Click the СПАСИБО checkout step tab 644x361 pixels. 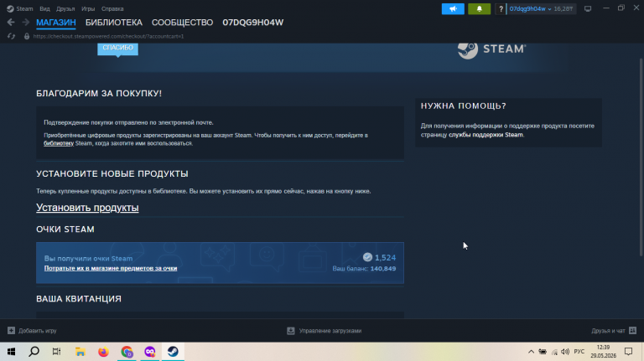pos(118,48)
